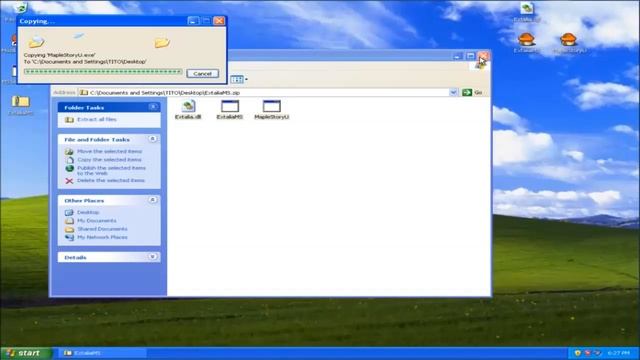Screen dimensions: 640x360
Task: Click the Shared Documents folder icon
Action: tap(69, 229)
